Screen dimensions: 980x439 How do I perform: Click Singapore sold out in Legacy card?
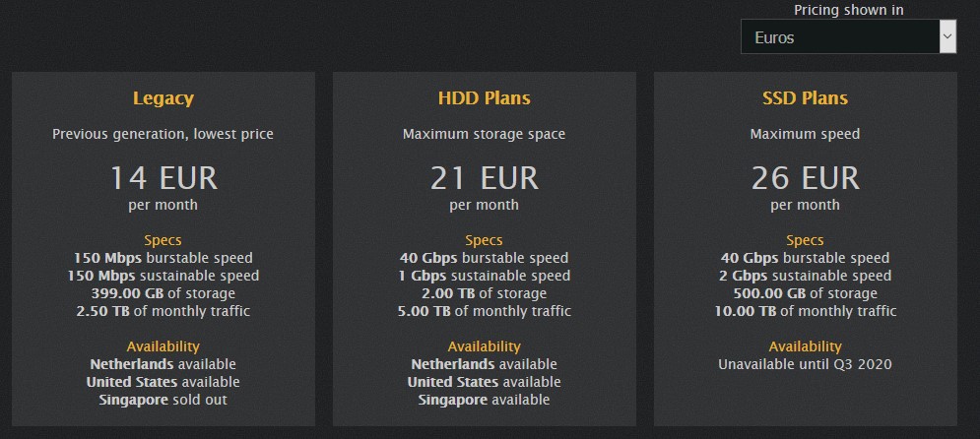click(163, 400)
